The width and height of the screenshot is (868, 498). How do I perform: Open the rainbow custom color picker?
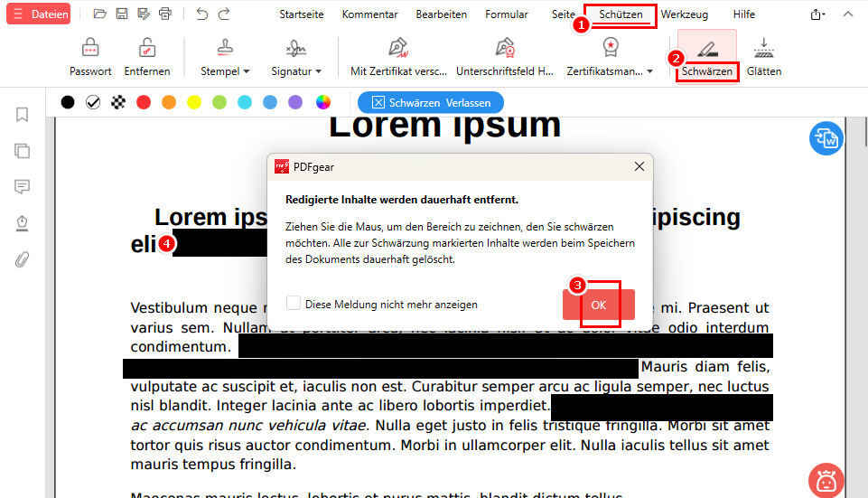[323, 102]
